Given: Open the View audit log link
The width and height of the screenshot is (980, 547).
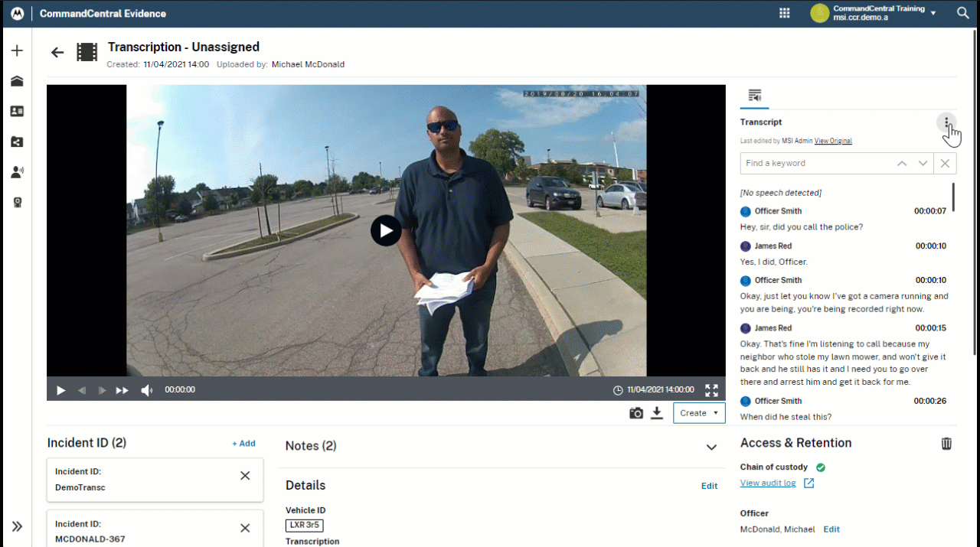Looking at the screenshot, I should (769, 483).
